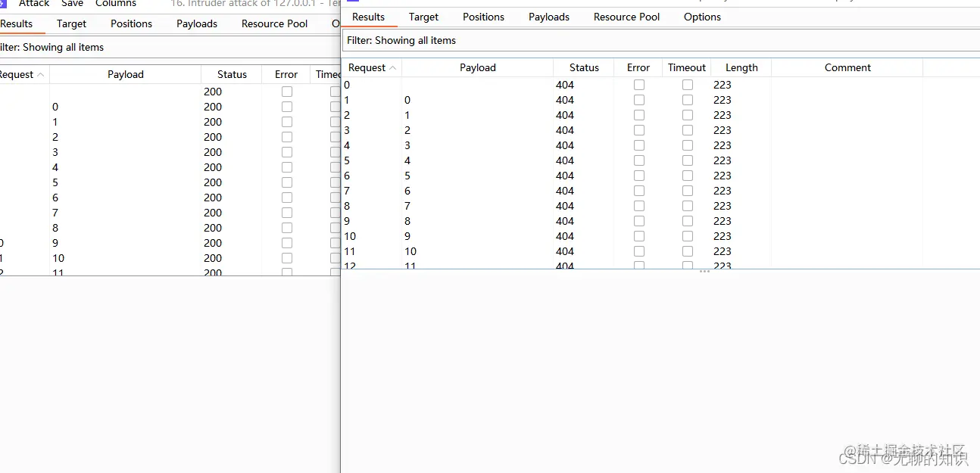Tick Error checkbox for payload 3, 200-status window
This screenshot has height=473, width=980.
pos(287,152)
